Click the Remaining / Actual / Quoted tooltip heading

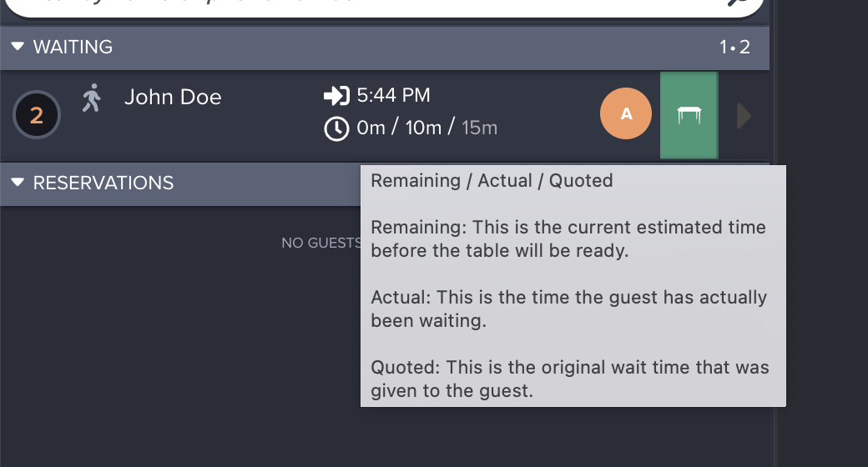coord(492,181)
